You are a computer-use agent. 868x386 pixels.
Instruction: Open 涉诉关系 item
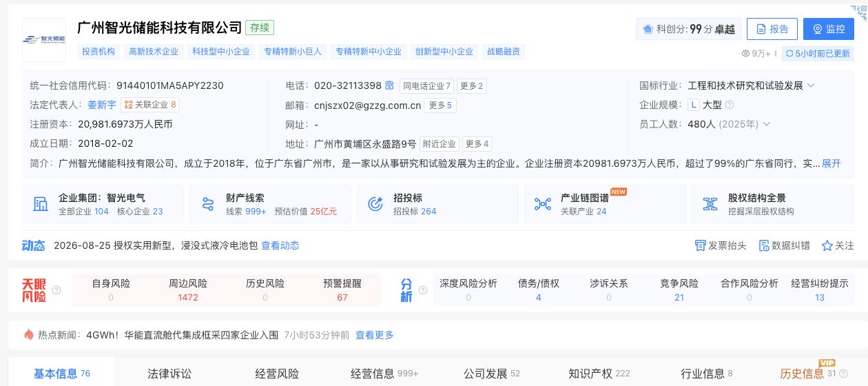pyautogui.click(x=609, y=290)
